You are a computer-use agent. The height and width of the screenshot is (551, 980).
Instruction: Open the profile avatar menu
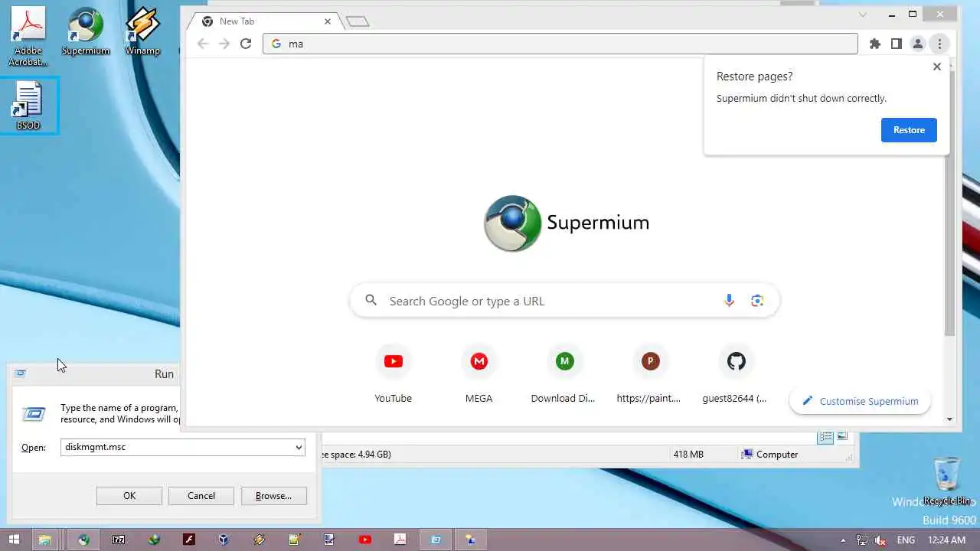click(x=918, y=44)
